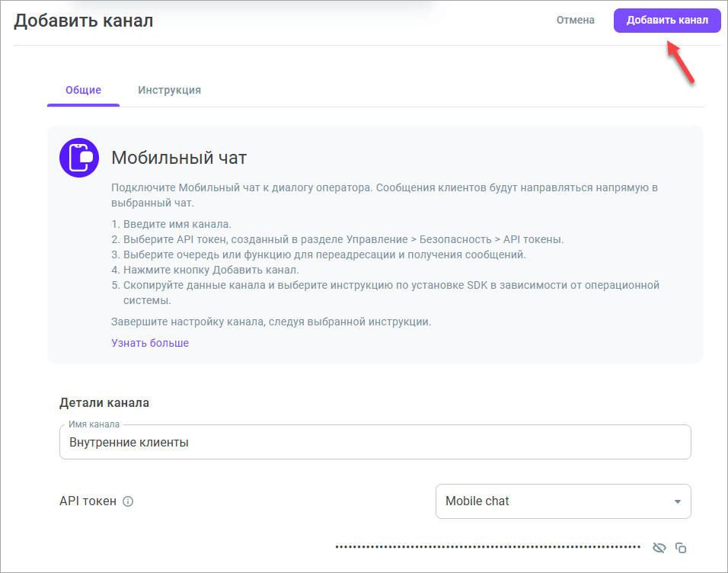The width and height of the screenshot is (728, 573).
Task: Switch to the Общие tab
Action: 83,90
